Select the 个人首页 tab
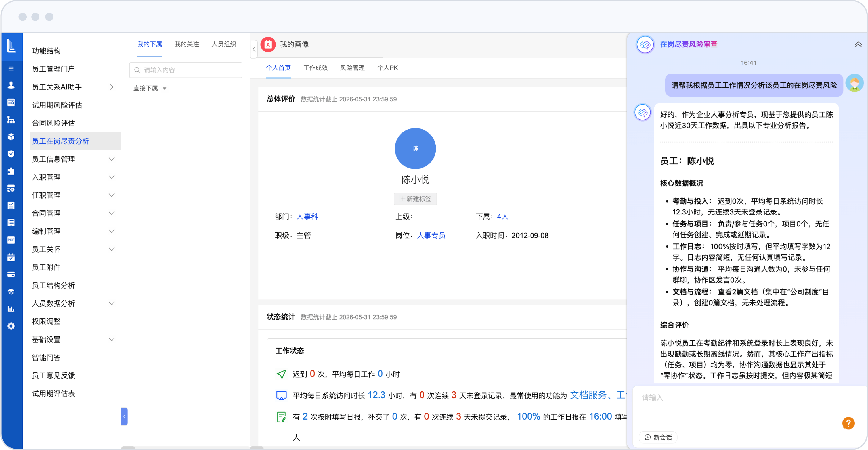 click(x=278, y=68)
